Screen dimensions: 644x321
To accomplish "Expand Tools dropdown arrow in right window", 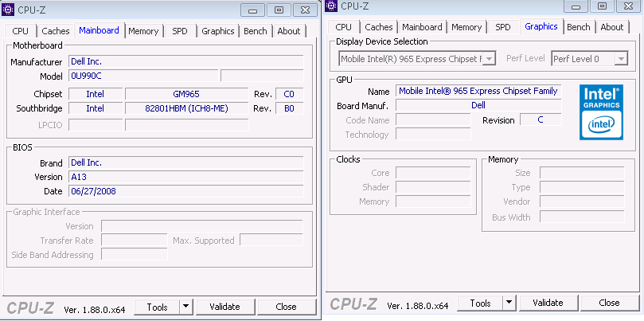I will (x=509, y=303).
